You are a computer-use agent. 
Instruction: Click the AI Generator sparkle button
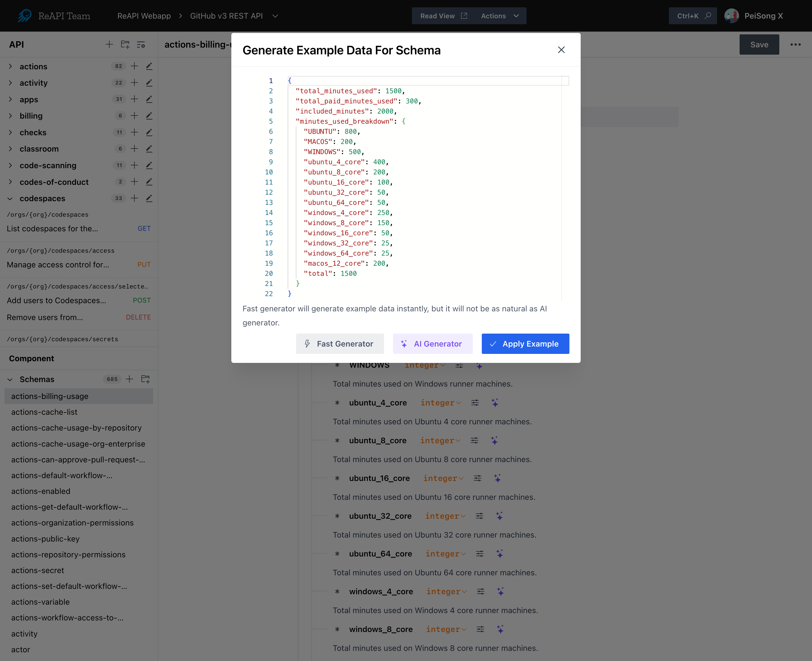(432, 344)
